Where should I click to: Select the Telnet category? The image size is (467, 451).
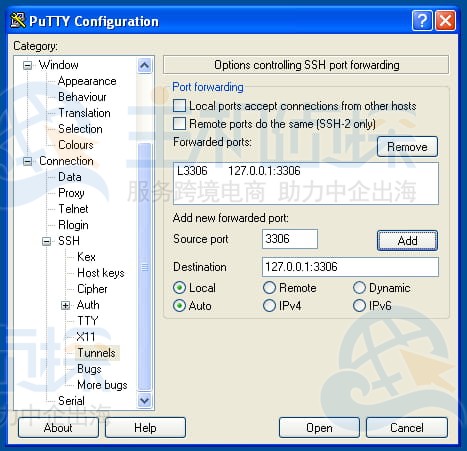click(x=73, y=209)
